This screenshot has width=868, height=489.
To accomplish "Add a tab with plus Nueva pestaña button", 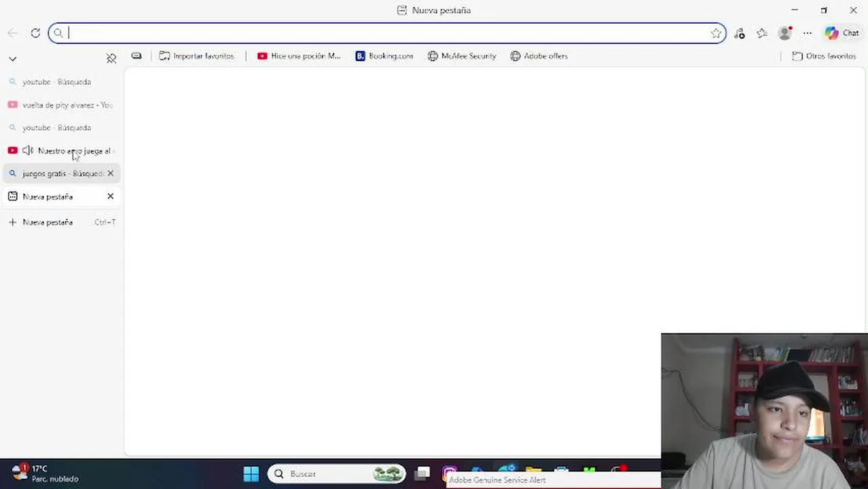I will pyautogui.click(x=62, y=222).
